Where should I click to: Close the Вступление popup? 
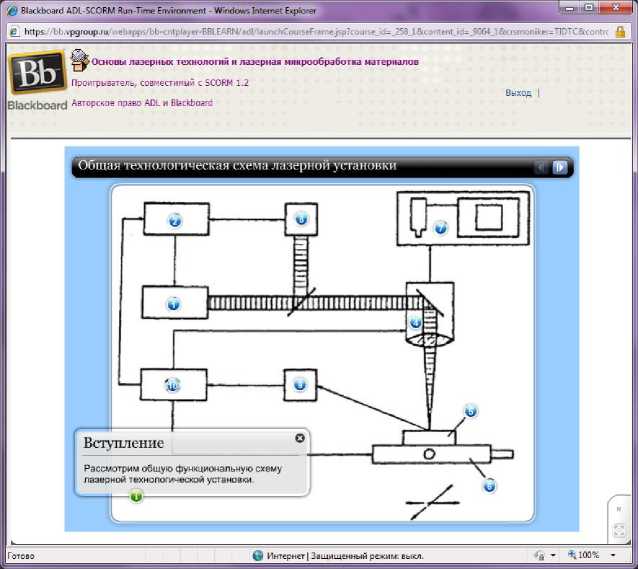pos(300,438)
